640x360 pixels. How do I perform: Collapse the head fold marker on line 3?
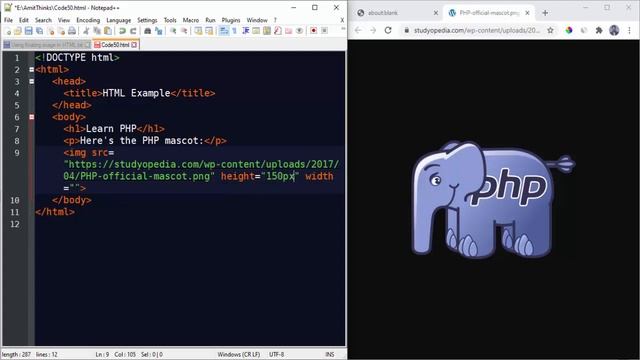pyautogui.click(x=32, y=81)
